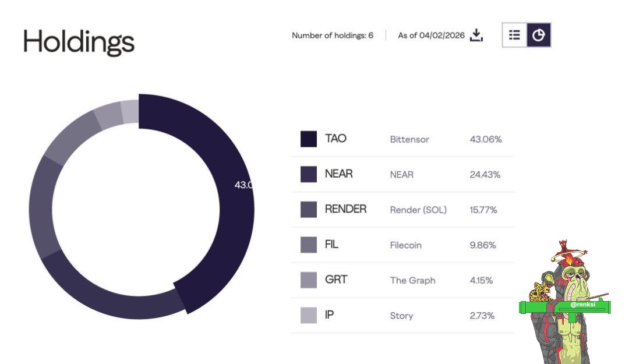Click the FIL legend color square
This screenshot has height=364, width=629.
pyautogui.click(x=309, y=245)
